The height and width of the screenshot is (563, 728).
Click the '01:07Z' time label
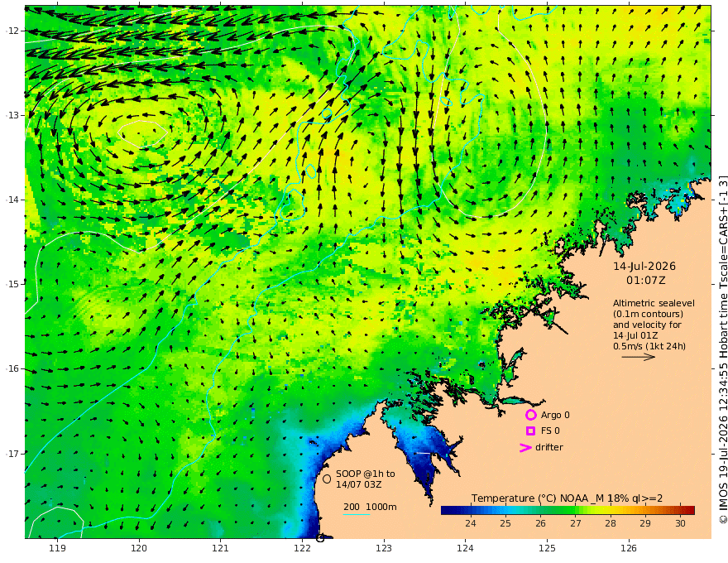tap(645, 281)
